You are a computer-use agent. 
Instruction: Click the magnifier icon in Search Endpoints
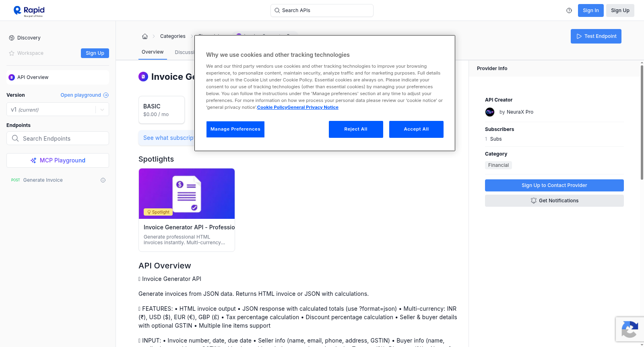15,138
